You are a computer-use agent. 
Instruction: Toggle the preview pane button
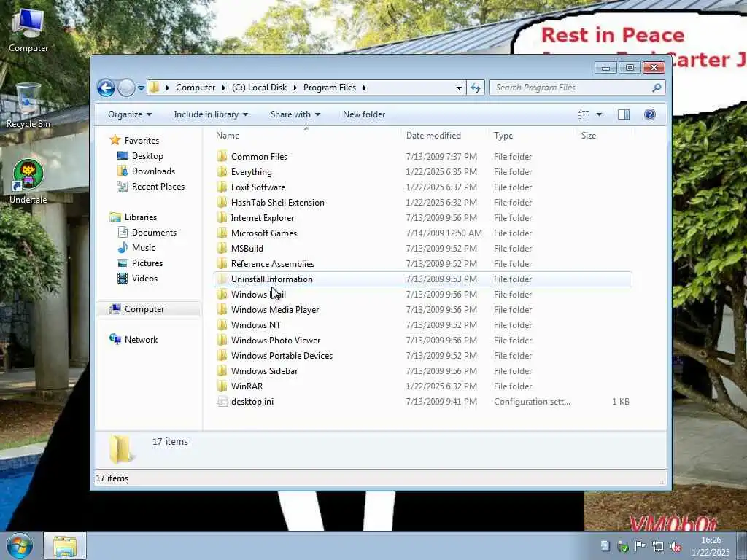pyautogui.click(x=624, y=114)
